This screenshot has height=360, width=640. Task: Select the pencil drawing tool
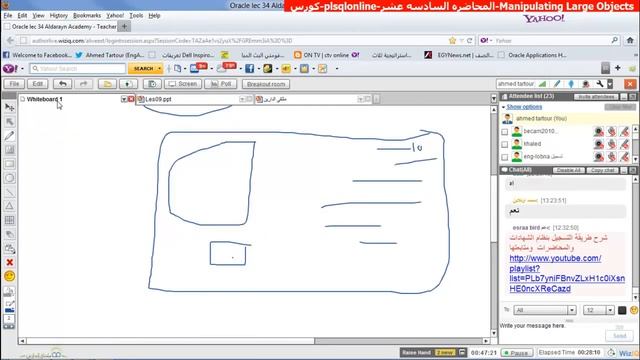click(x=10, y=136)
